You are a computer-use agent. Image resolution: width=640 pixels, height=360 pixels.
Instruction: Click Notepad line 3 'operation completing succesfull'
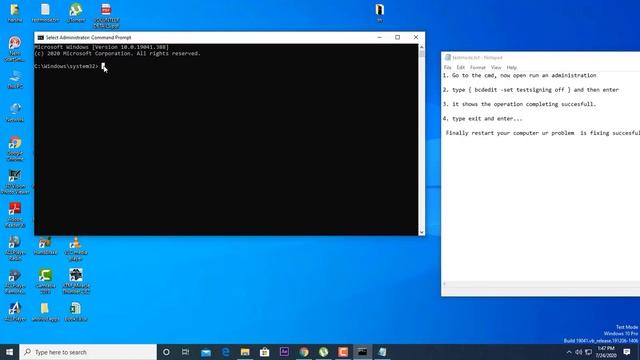(520, 104)
